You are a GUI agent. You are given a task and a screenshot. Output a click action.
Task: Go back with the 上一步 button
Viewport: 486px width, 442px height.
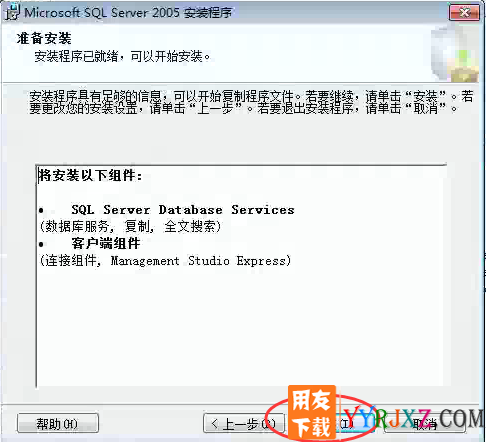click(244, 423)
